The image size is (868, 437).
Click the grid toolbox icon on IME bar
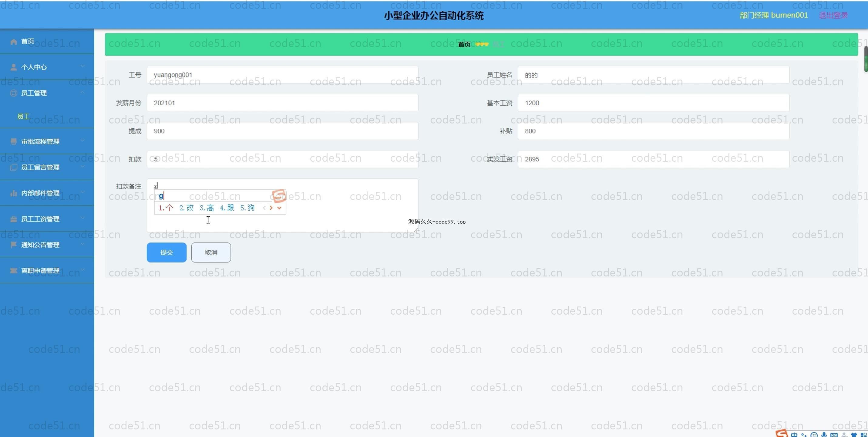[864, 435]
